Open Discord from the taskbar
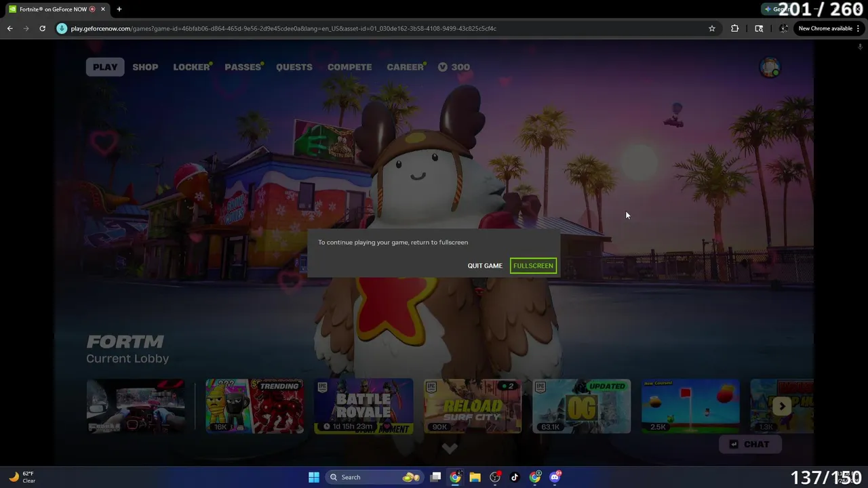 (x=555, y=477)
